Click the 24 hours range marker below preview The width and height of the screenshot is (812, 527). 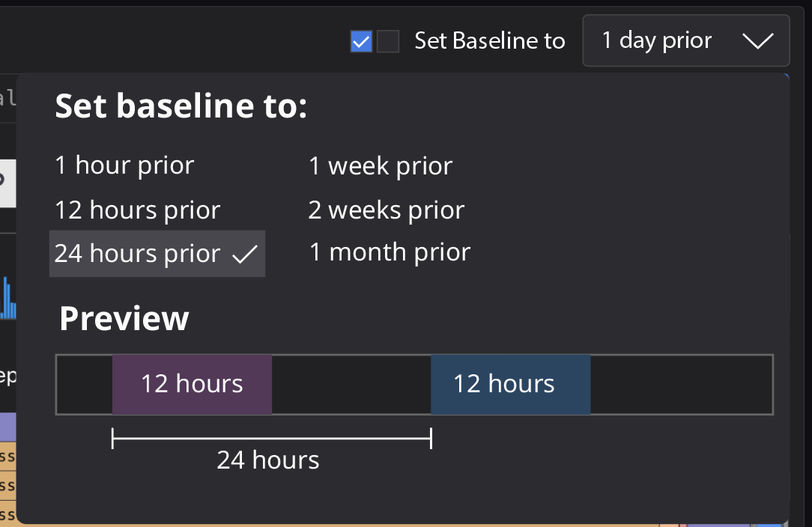point(270,438)
